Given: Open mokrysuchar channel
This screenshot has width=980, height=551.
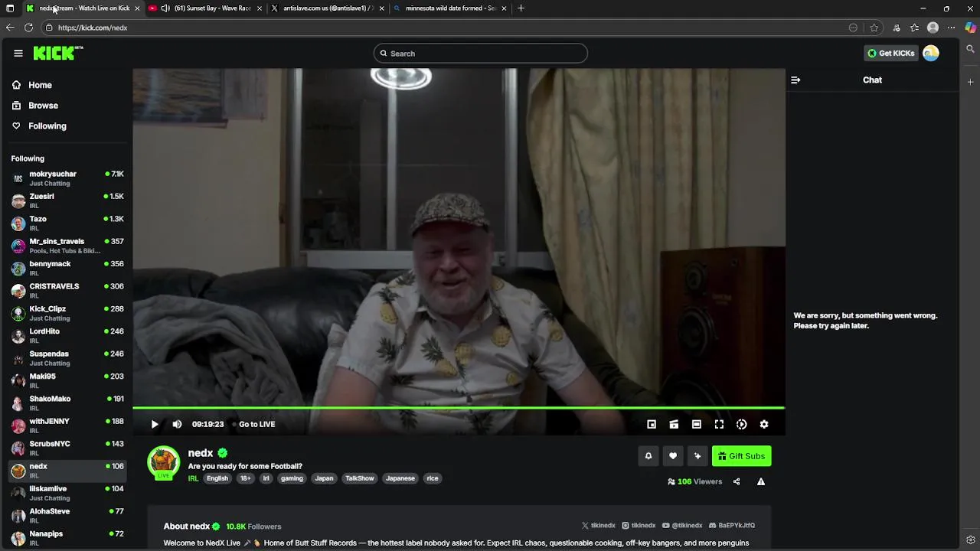Looking at the screenshot, I should (67, 178).
